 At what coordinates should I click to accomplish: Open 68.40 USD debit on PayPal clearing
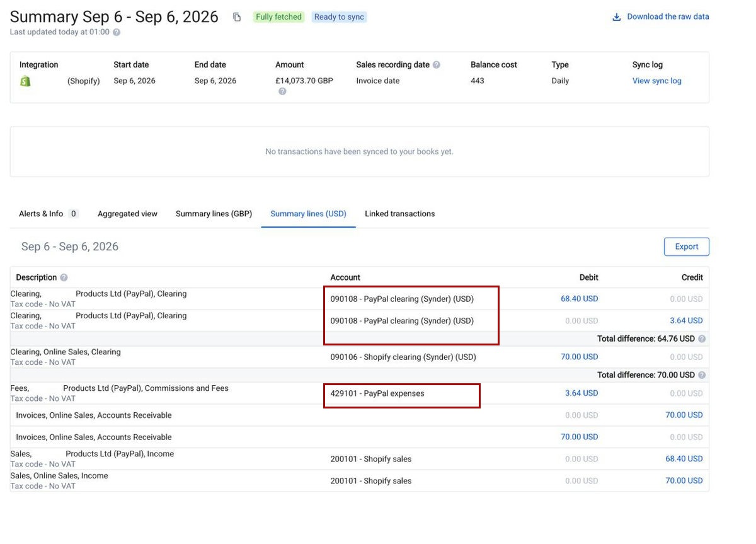pyautogui.click(x=580, y=299)
